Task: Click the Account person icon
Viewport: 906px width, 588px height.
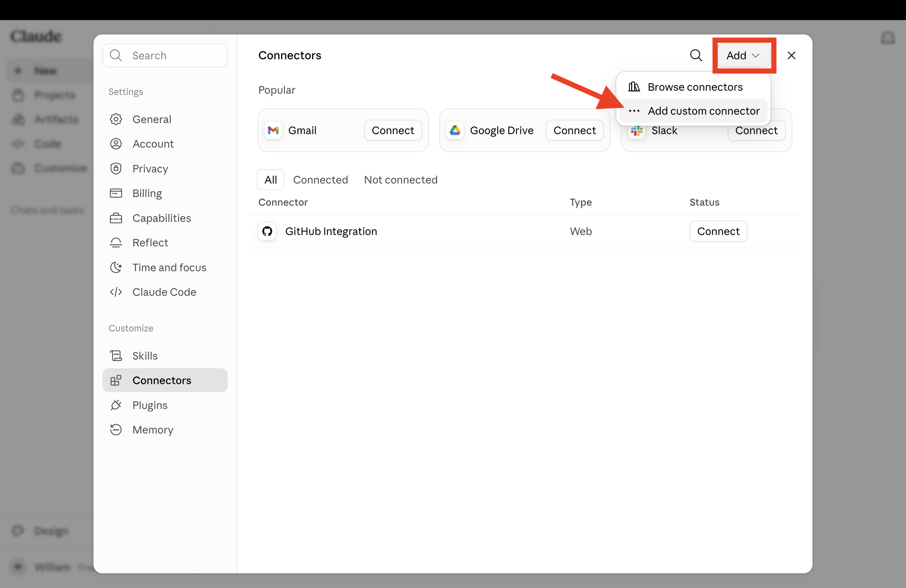Action: click(116, 144)
